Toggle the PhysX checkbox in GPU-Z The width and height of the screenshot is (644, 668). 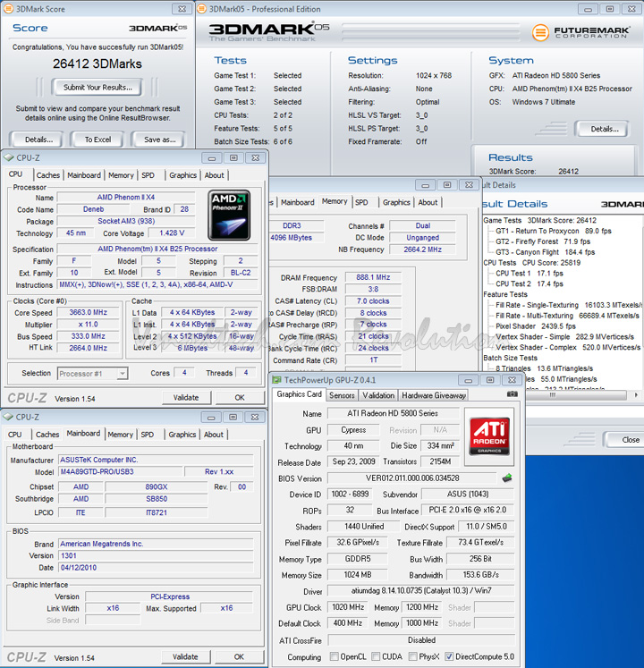click(412, 656)
